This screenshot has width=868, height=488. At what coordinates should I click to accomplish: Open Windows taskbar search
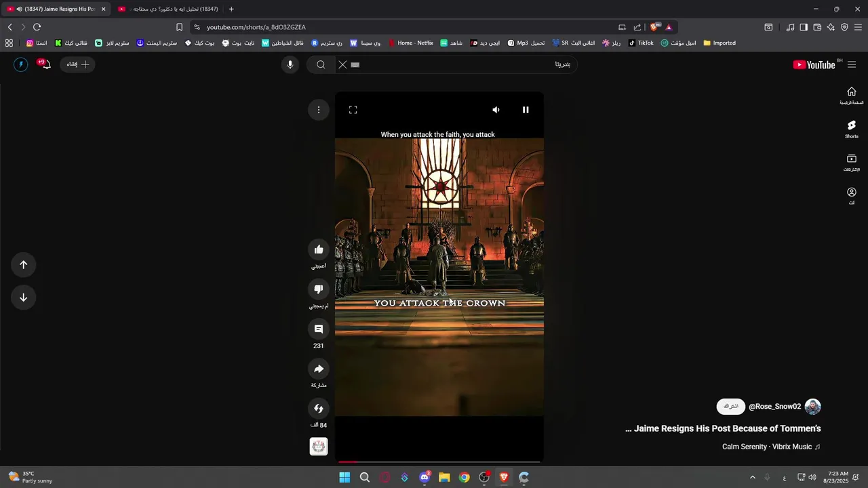tap(365, 477)
